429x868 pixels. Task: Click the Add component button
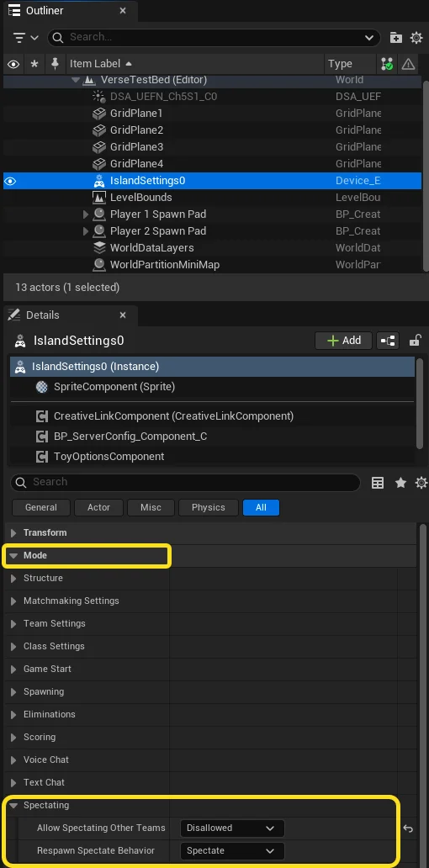coord(343,341)
